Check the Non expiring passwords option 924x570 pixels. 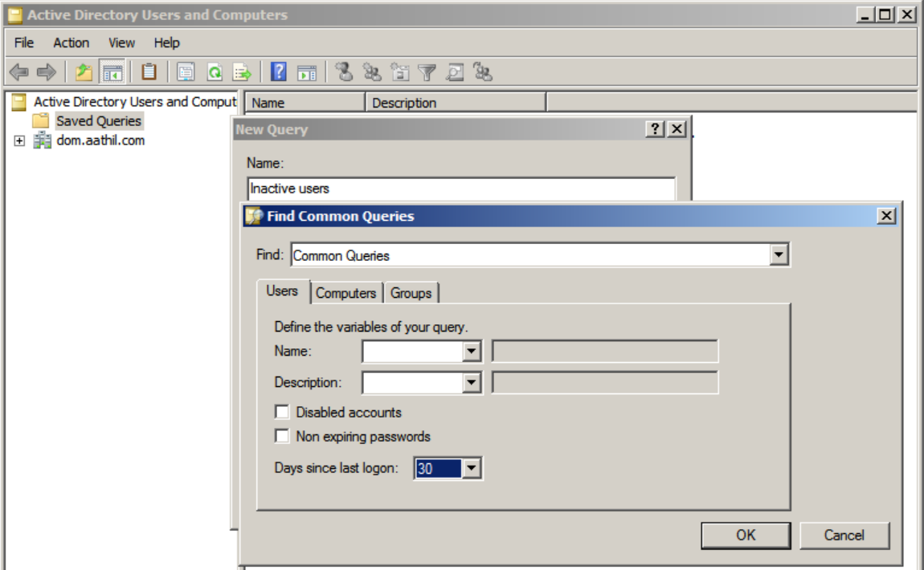[x=282, y=436]
